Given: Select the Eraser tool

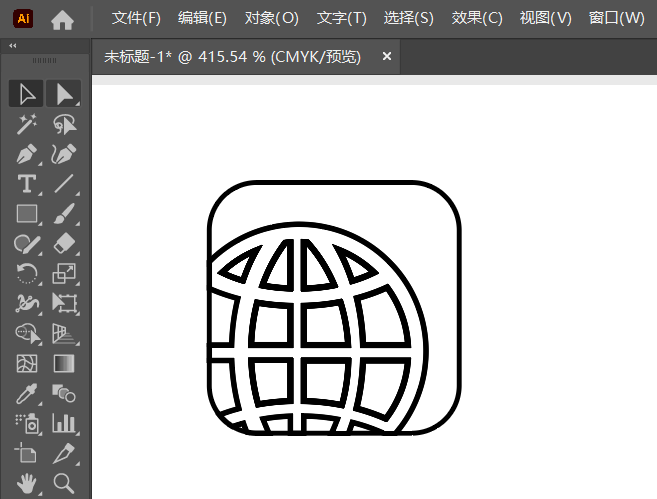Looking at the screenshot, I should 64,244.
